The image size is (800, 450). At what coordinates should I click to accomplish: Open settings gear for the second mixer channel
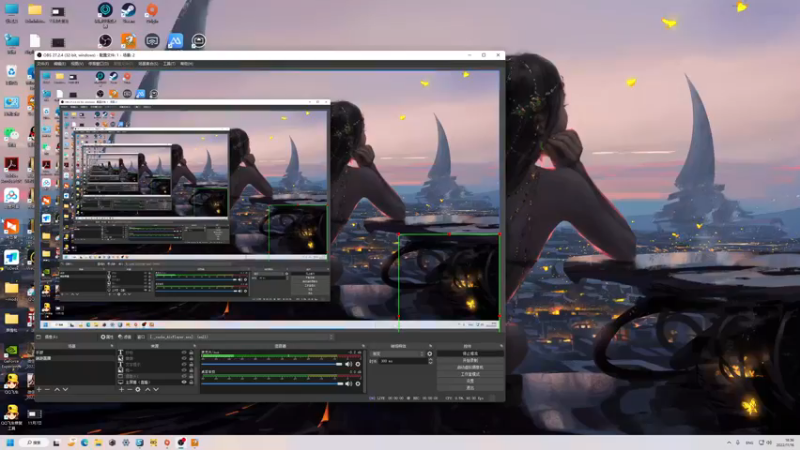pos(358,384)
